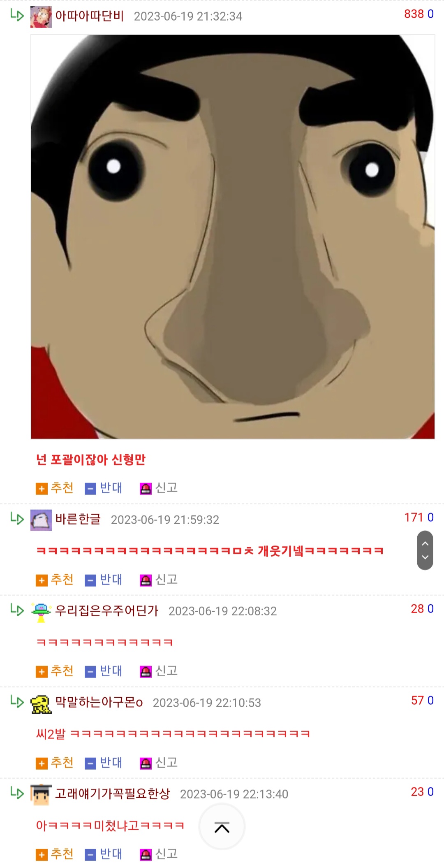The height and width of the screenshot is (868, 444).
Task: Report 우리집은우주어딘가's comment via 신고
Action: coord(159,671)
